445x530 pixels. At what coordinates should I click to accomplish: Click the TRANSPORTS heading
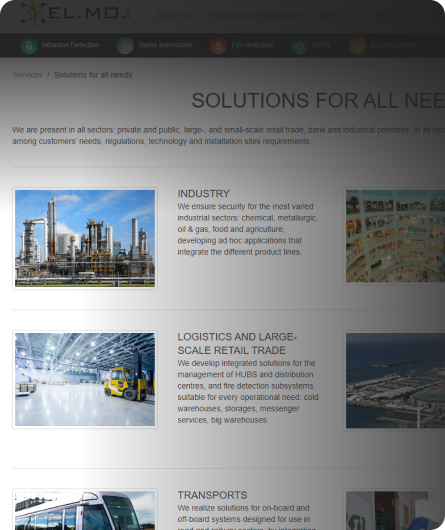click(x=212, y=495)
